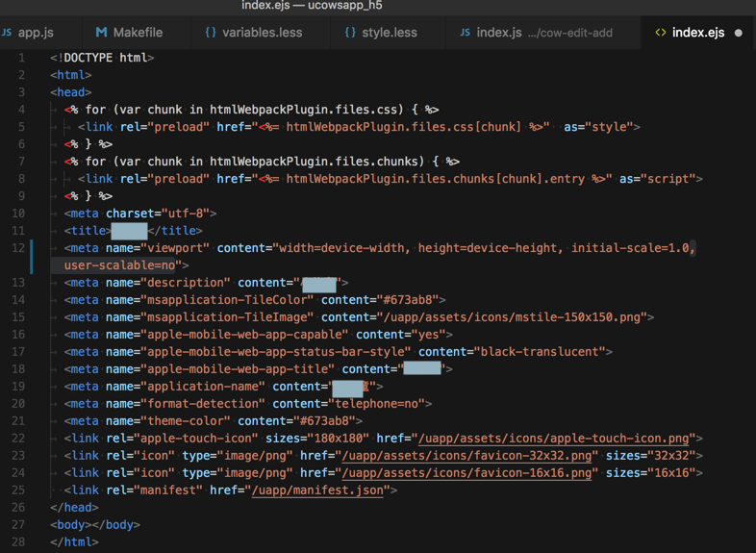This screenshot has width=756, height=553.
Task: Click JS icon on index.js tab
Action: pyautogui.click(x=466, y=33)
